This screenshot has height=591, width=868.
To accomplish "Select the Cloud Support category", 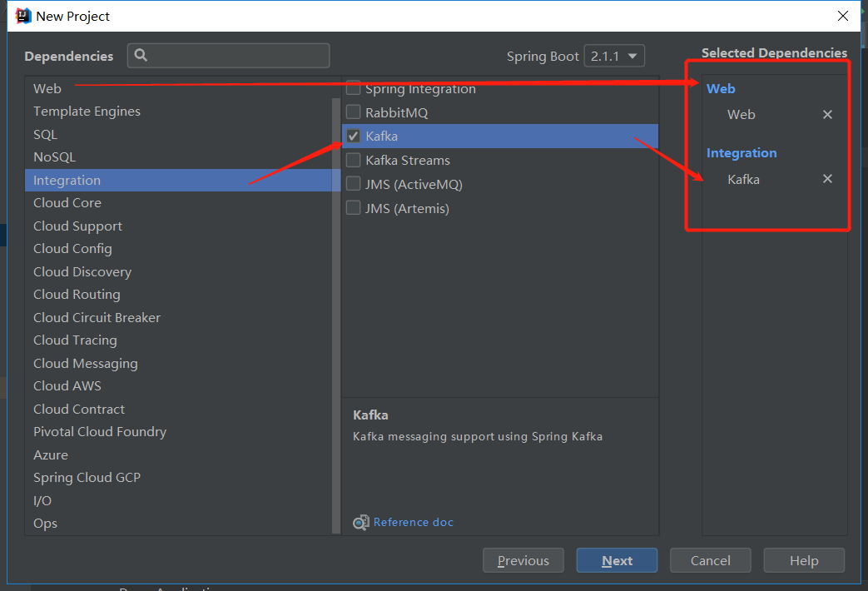I will pos(178,226).
